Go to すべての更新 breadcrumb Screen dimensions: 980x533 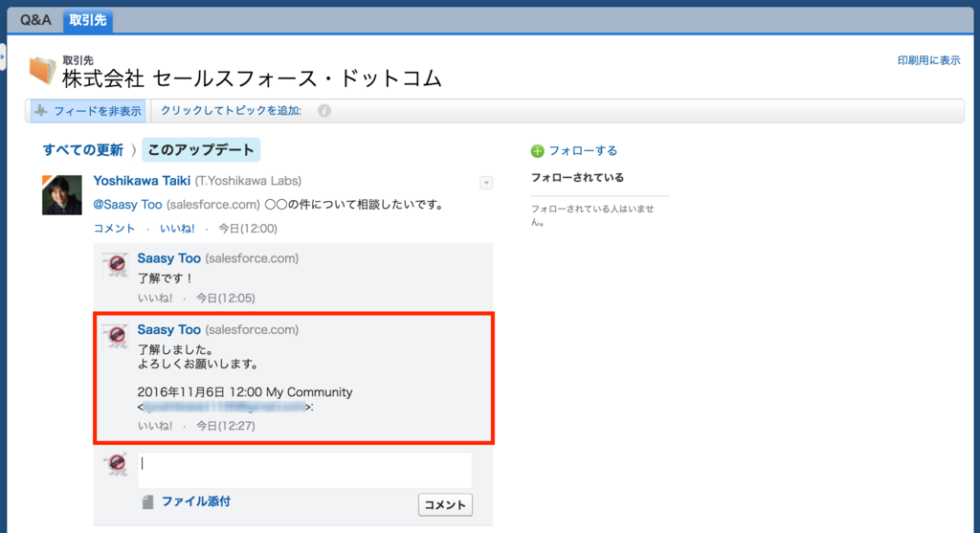tap(83, 150)
